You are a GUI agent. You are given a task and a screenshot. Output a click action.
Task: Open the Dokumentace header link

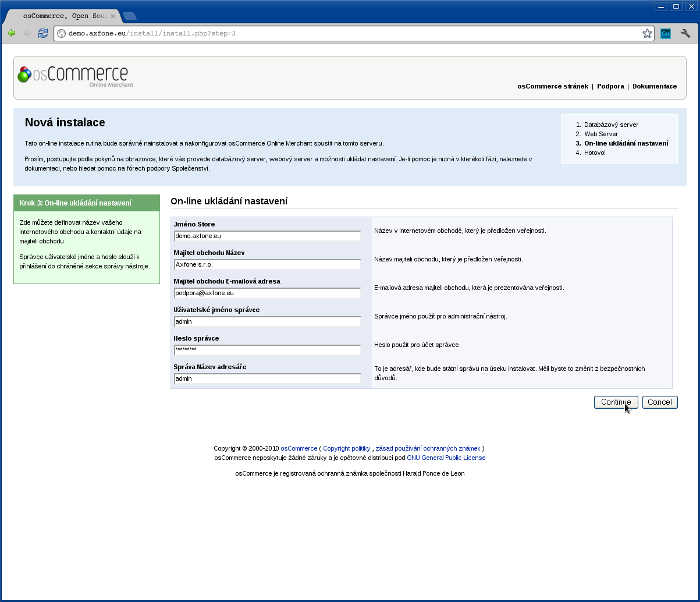(x=655, y=86)
